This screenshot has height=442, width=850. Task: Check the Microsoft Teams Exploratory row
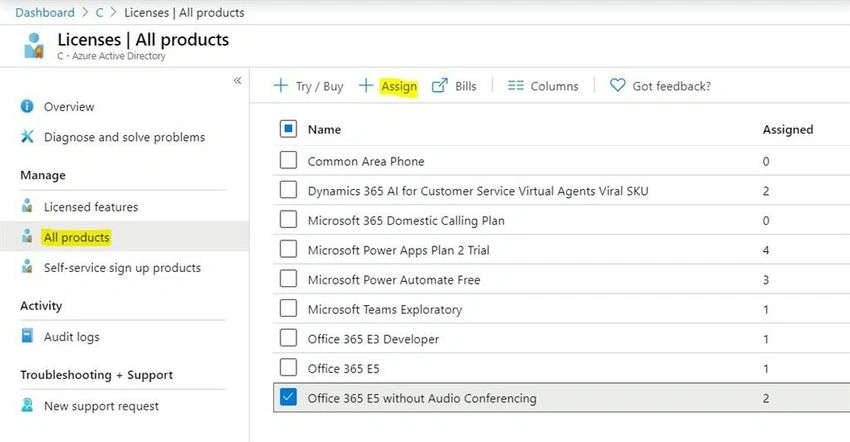click(288, 308)
